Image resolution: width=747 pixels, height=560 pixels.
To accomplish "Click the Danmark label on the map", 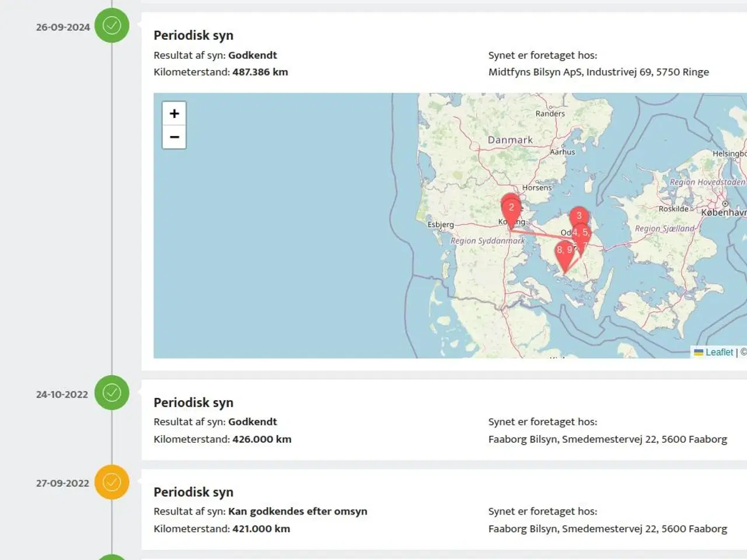I will (510, 140).
